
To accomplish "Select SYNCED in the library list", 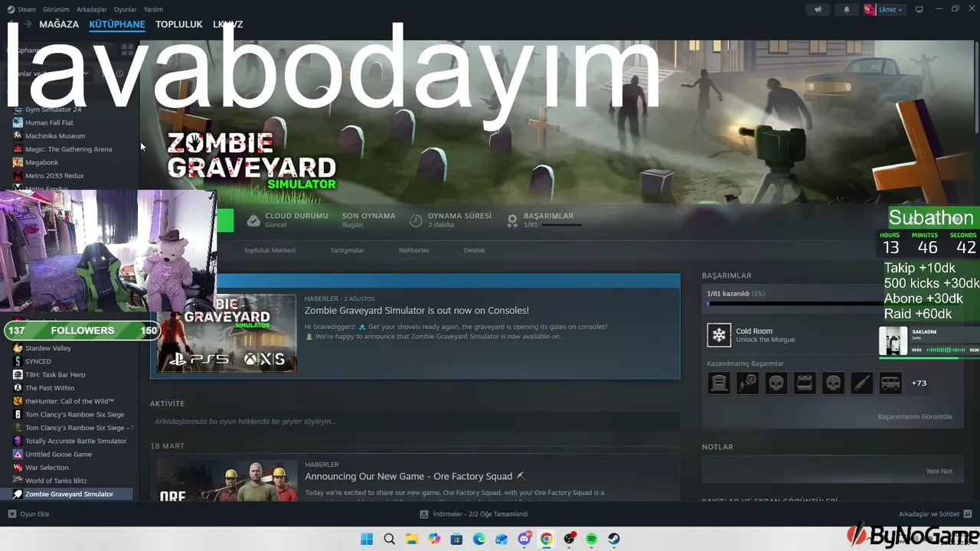I will [38, 361].
